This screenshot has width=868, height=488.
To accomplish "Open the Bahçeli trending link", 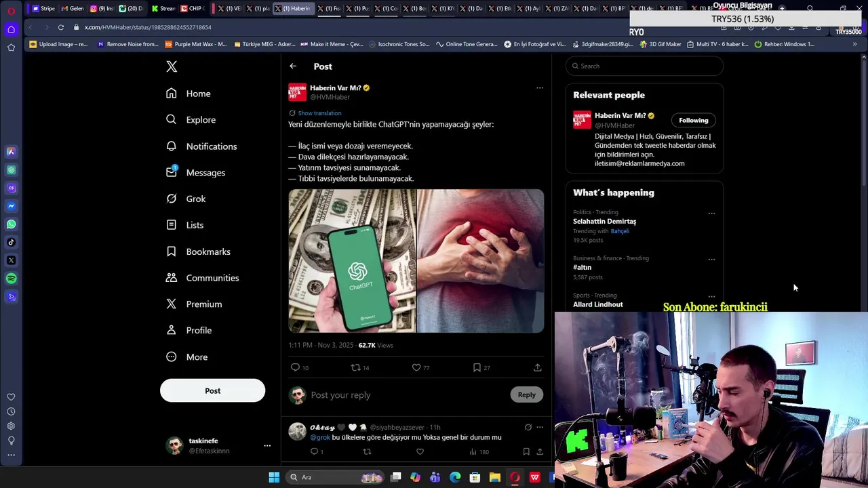I will click(620, 231).
